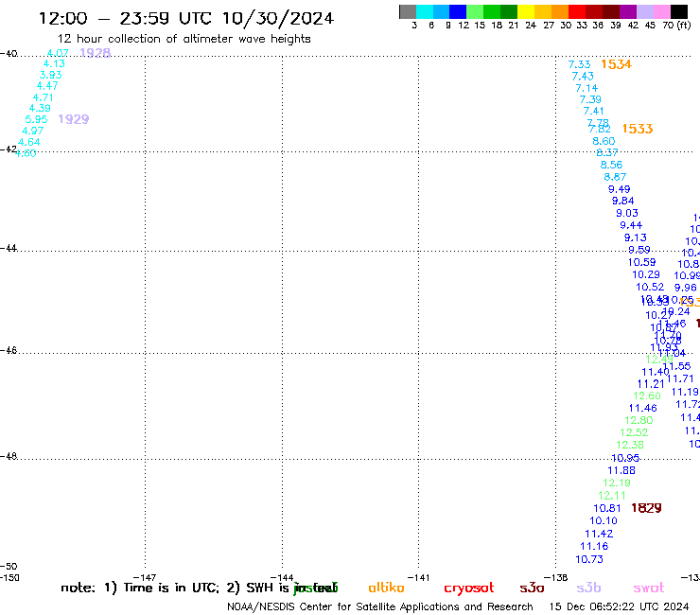
Task: Select the pure blue legend color block
Action: (458, 11)
